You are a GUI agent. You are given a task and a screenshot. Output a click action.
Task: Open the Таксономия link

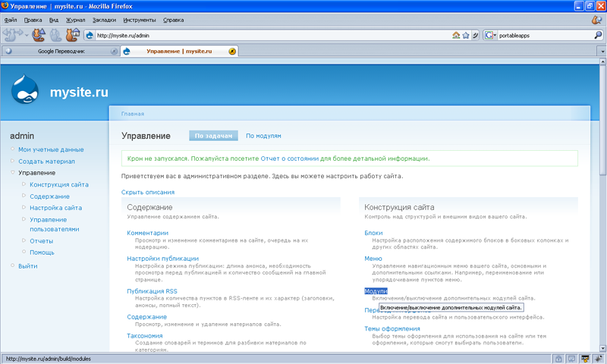point(144,336)
